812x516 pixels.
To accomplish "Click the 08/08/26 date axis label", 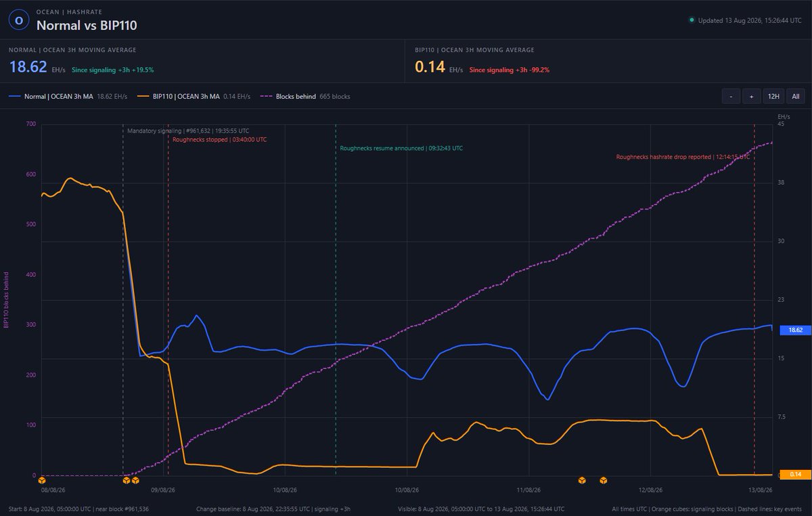I will point(53,489).
